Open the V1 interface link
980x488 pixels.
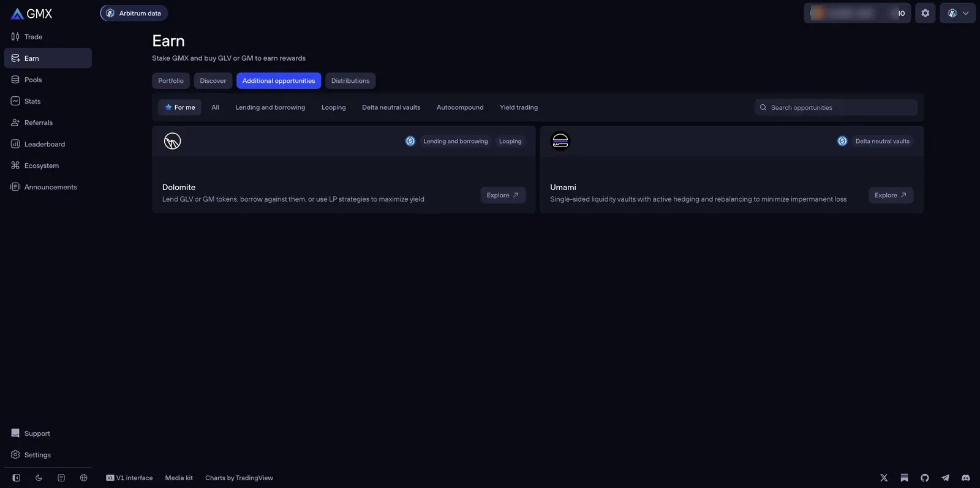pyautogui.click(x=129, y=478)
